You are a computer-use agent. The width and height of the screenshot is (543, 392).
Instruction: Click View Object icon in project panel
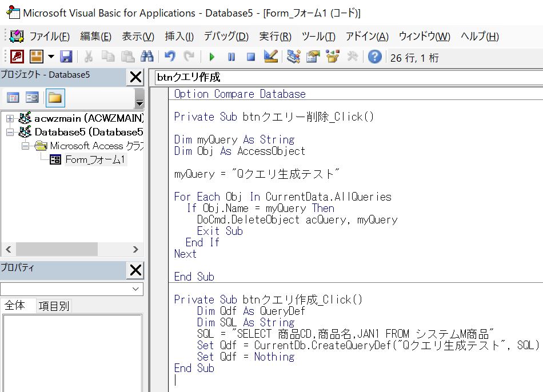point(32,98)
